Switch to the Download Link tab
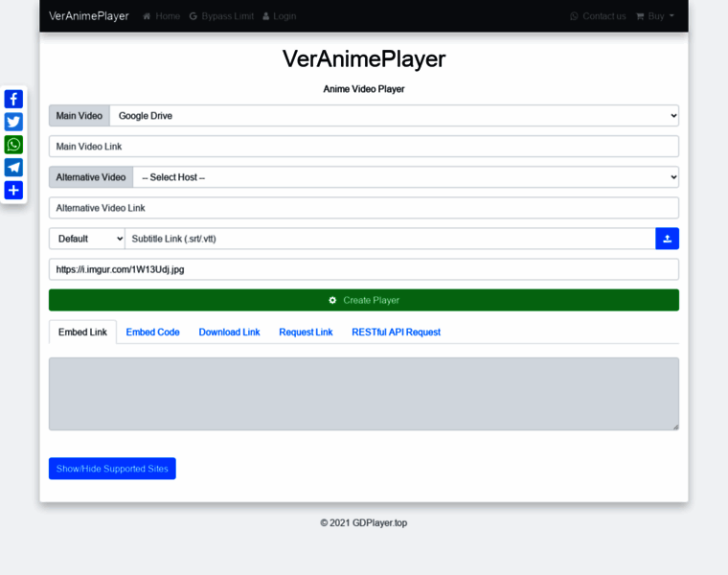The height and width of the screenshot is (575, 728). pos(229,333)
